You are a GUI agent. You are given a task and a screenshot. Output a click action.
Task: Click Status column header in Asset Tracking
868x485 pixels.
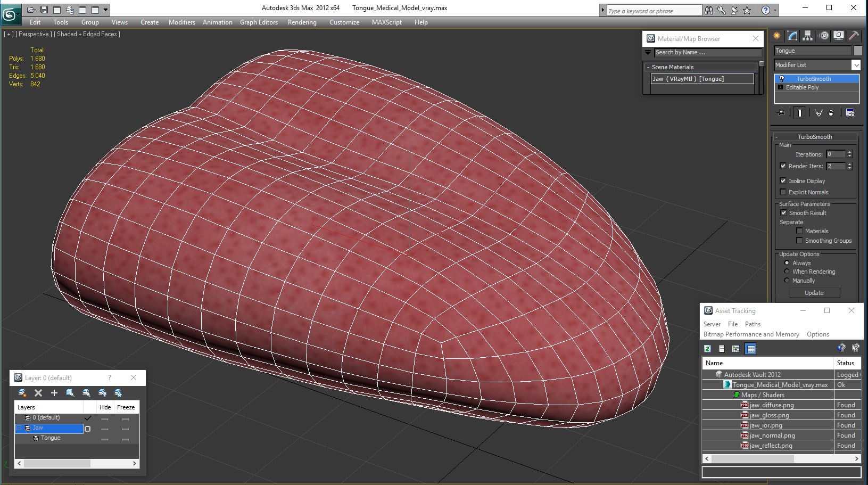coord(846,363)
